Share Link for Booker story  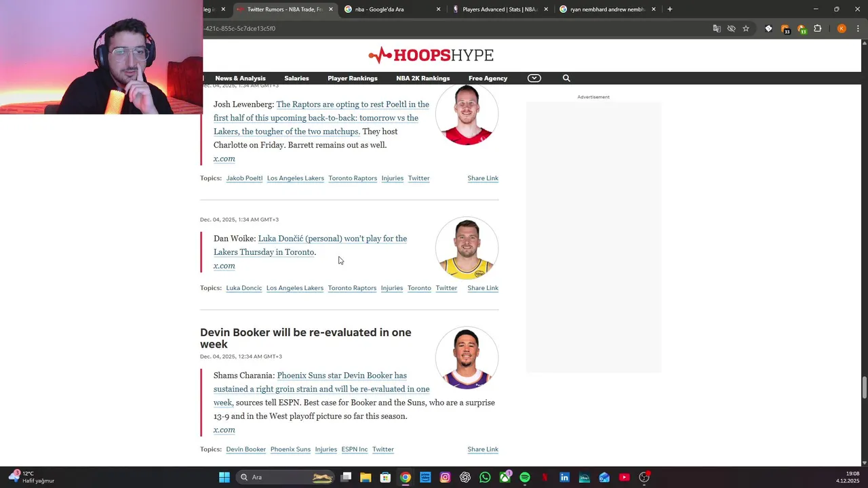(483, 449)
